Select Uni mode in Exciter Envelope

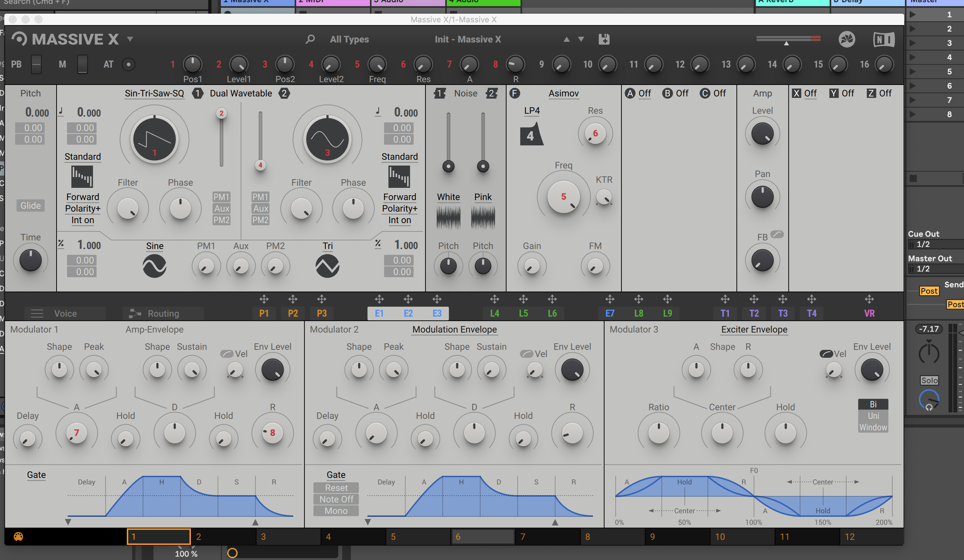tap(873, 416)
